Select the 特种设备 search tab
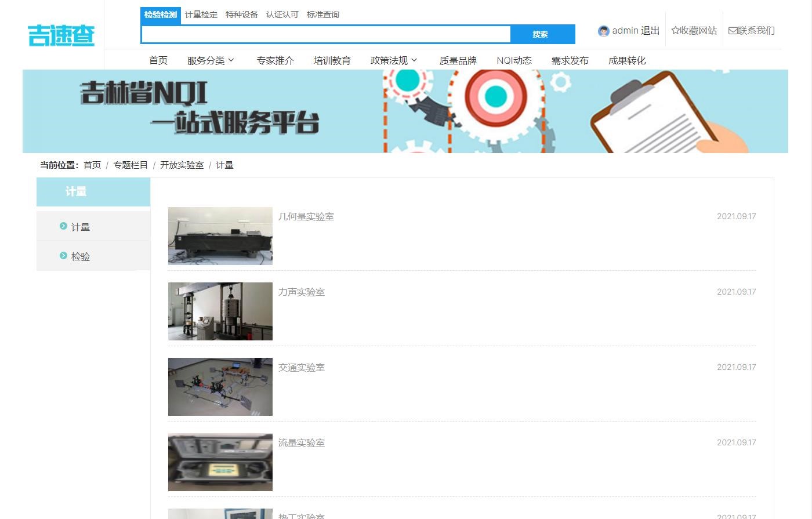 (242, 14)
